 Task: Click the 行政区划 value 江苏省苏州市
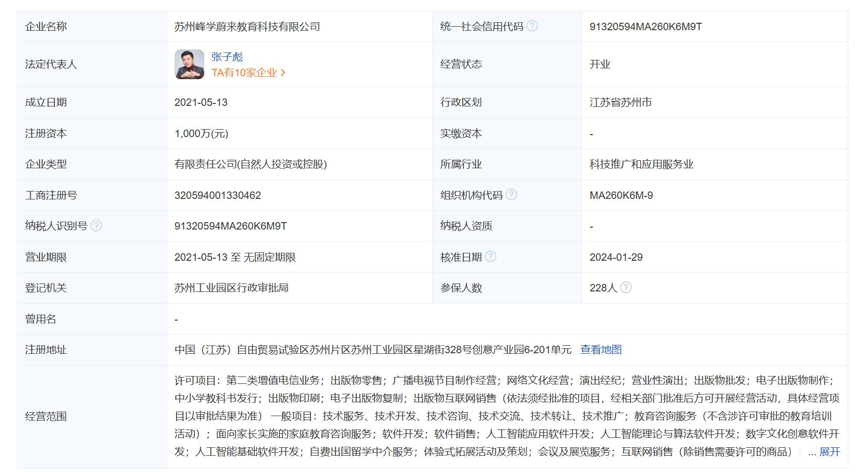click(x=620, y=102)
